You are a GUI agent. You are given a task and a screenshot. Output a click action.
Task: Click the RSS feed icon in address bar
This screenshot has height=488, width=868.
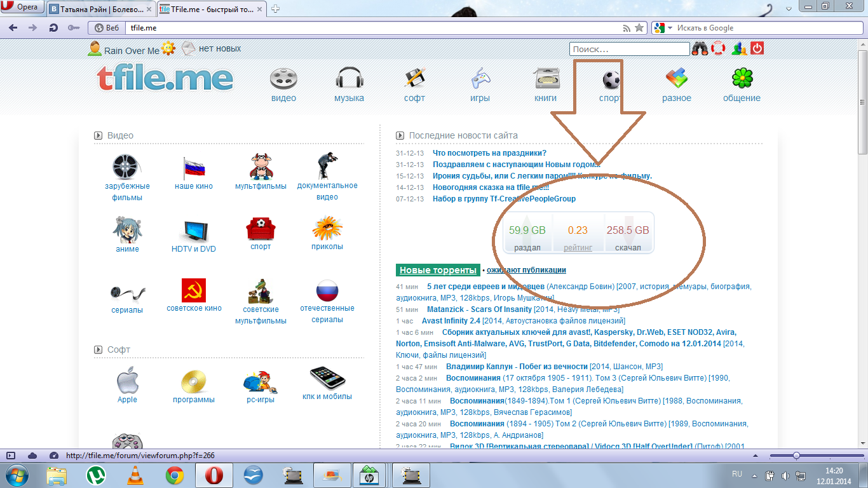(x=627, y=28)
